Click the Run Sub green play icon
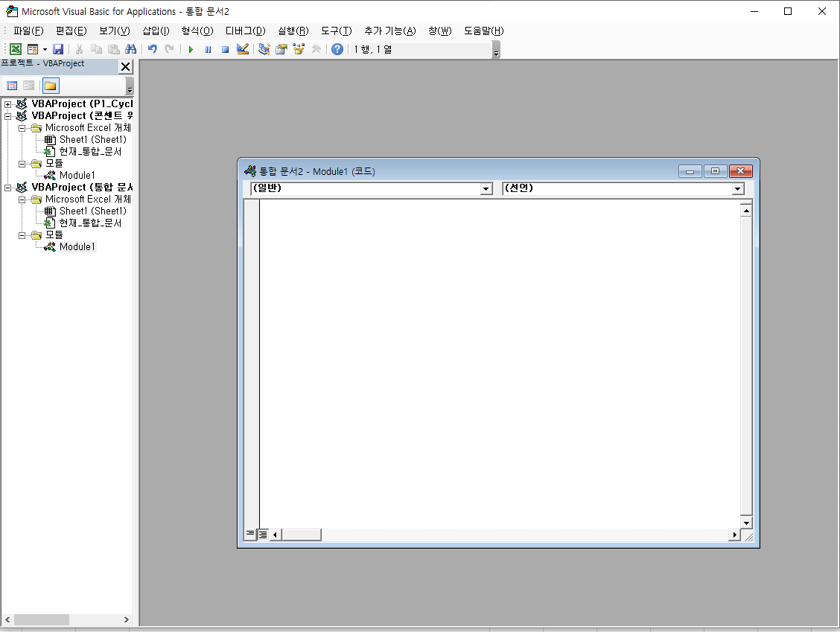The height and width of the screenshot is (632, 840). [191, 49]
